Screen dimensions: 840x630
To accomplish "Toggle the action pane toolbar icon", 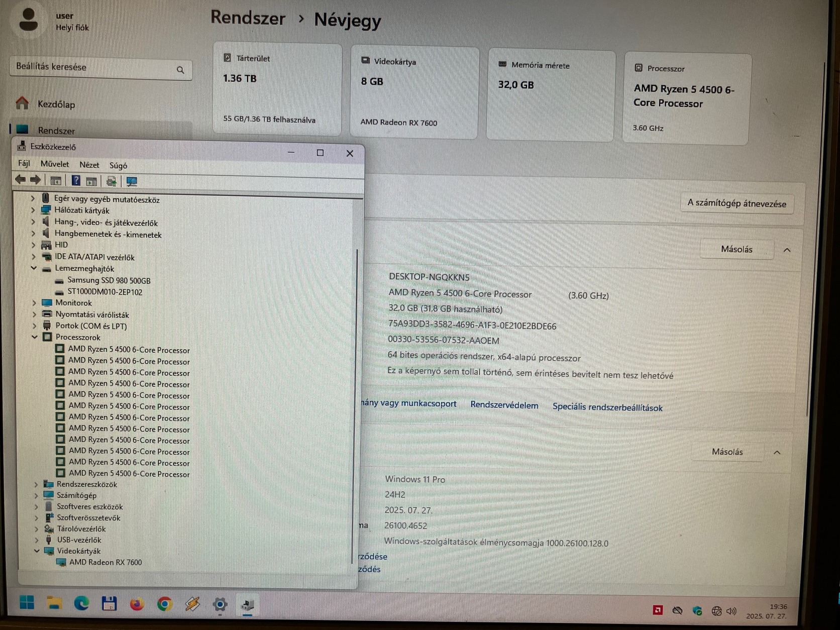I will click(x=91, y=181).
